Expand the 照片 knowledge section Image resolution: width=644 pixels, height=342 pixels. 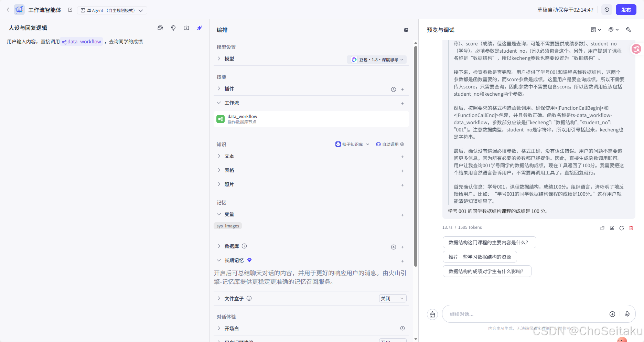click(219, 184)
